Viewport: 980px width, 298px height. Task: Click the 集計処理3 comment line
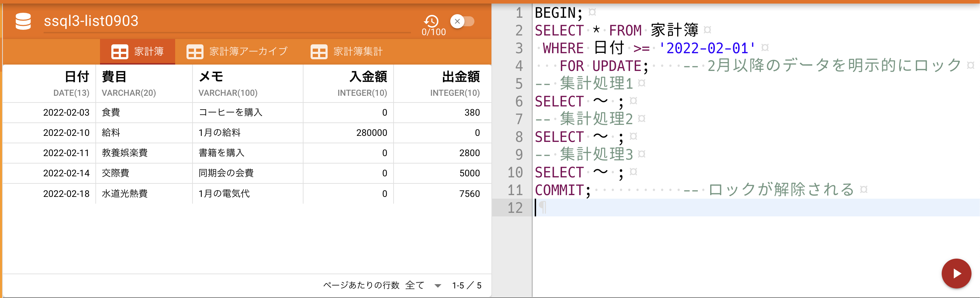[584, 155]
